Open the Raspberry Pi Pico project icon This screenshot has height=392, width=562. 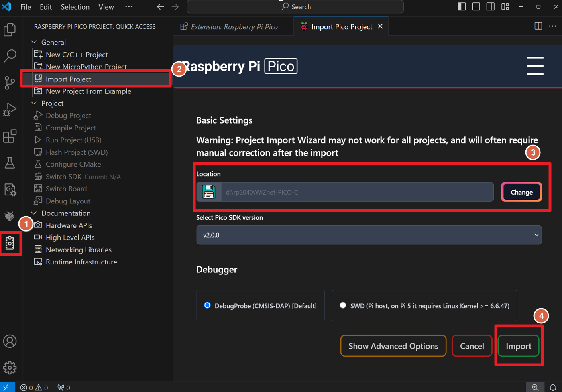[10, 243]
